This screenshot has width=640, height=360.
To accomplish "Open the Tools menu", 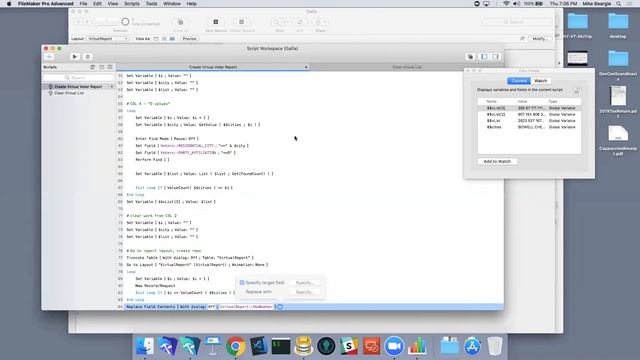I will pyautogui.click(x=151, y=4).
